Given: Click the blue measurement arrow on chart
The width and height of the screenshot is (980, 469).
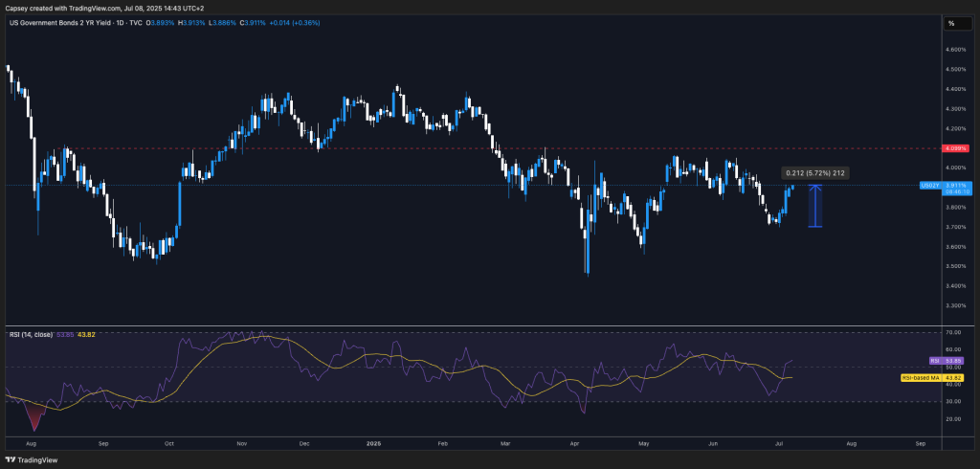Looking at the screenshot, I should point(814,205).
